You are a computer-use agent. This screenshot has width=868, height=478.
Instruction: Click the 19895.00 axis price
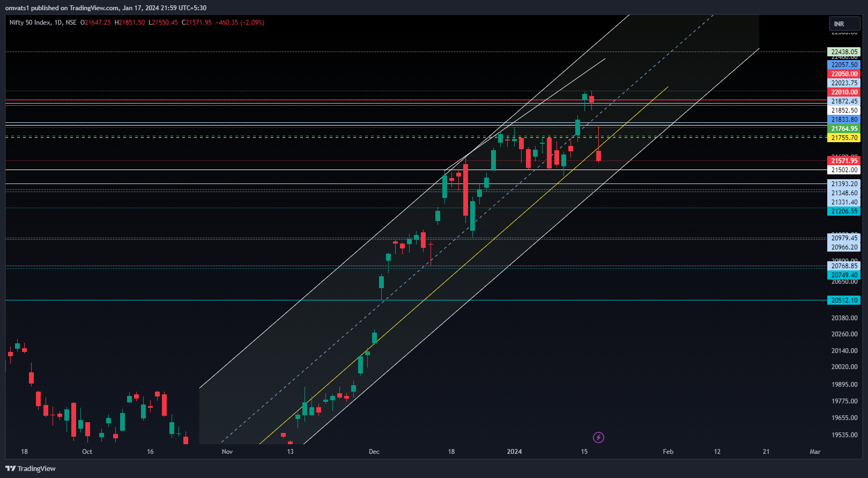coord(844,385)
